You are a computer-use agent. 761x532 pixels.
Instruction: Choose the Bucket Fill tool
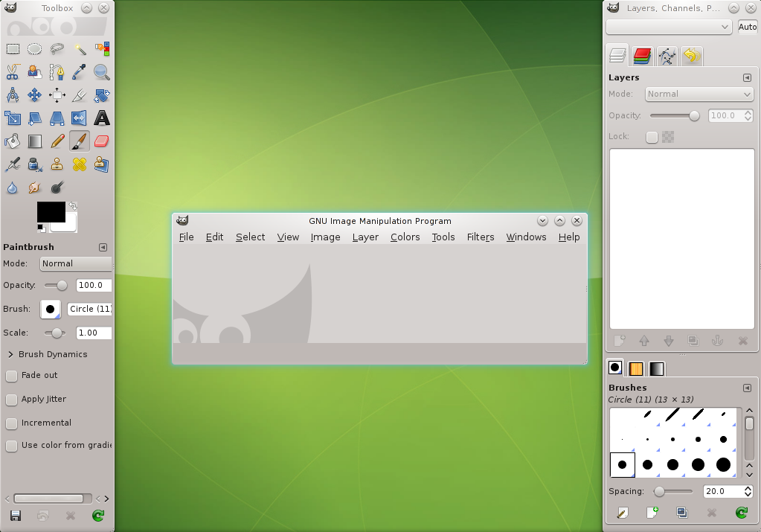[x=13, y=141]
